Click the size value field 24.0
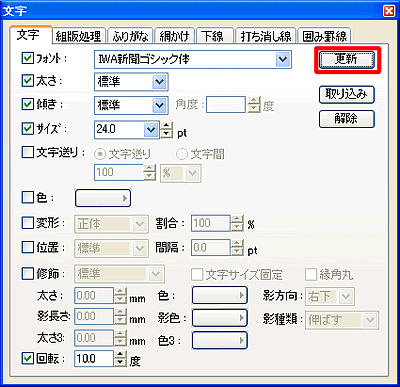The image size is (400, 387). 119,130
